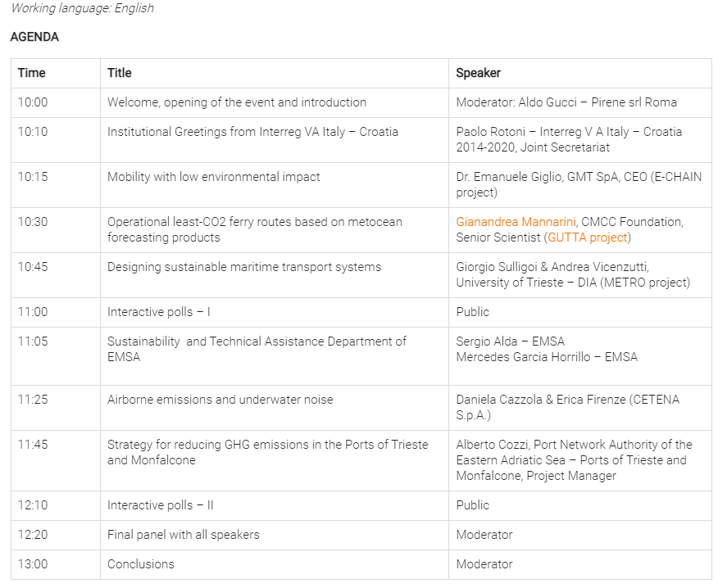
Task: Click the Working language: English text
Action: [x=82, y=8]
